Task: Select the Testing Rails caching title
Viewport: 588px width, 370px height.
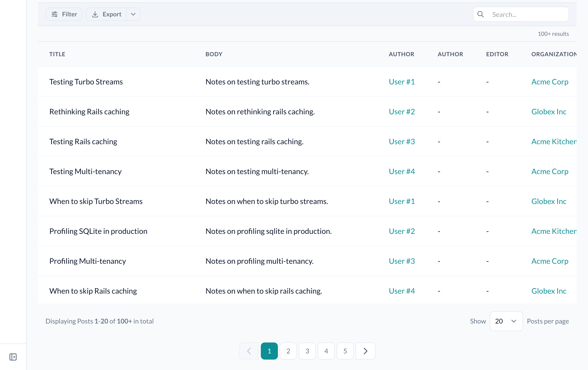Action: click(83, 141)
